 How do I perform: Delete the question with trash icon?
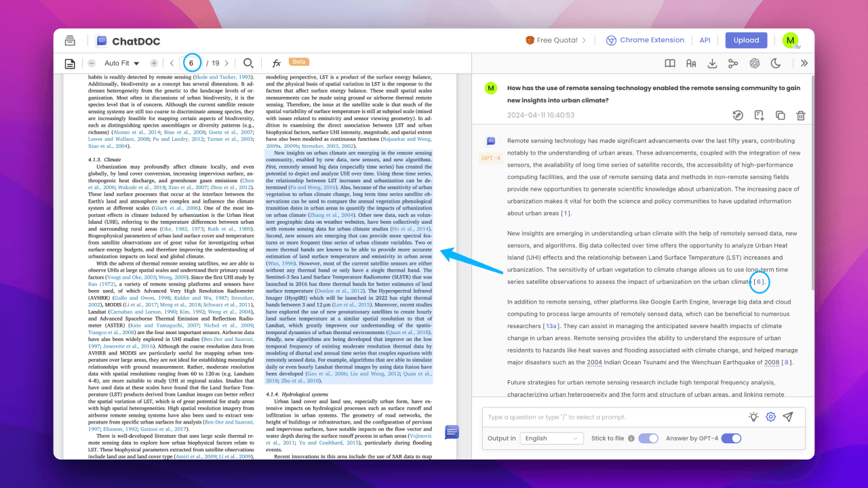tap(801, 116)
